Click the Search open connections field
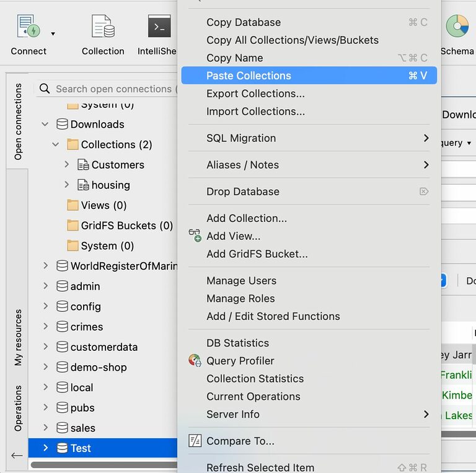The width and height of the screenshot is (476, 473). (x=112, y=89)
